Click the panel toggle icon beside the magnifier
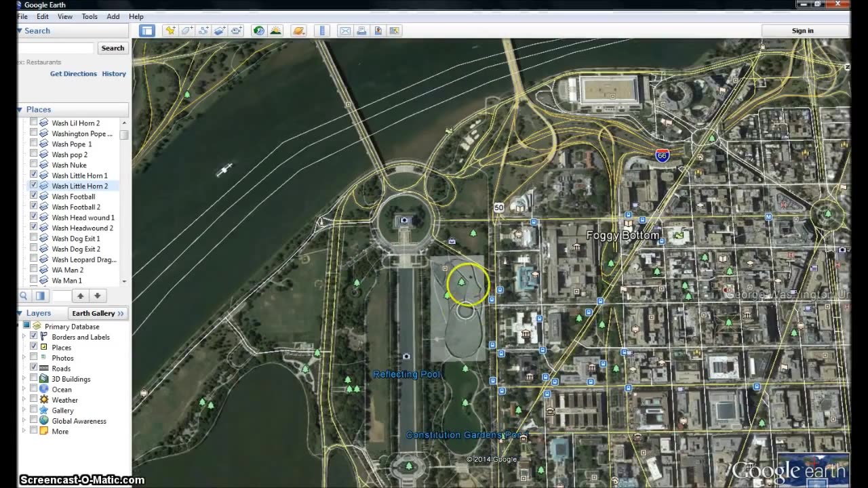The width and height of the screenshot is (868, 488). pos(41,296)
